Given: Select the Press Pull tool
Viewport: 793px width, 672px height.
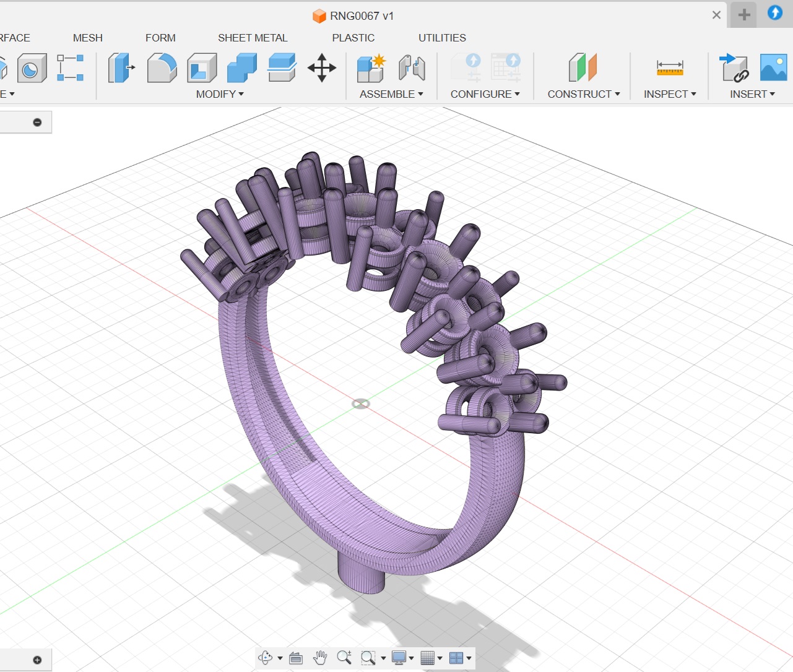Looking at the screenshot, I should pos(121,67).
